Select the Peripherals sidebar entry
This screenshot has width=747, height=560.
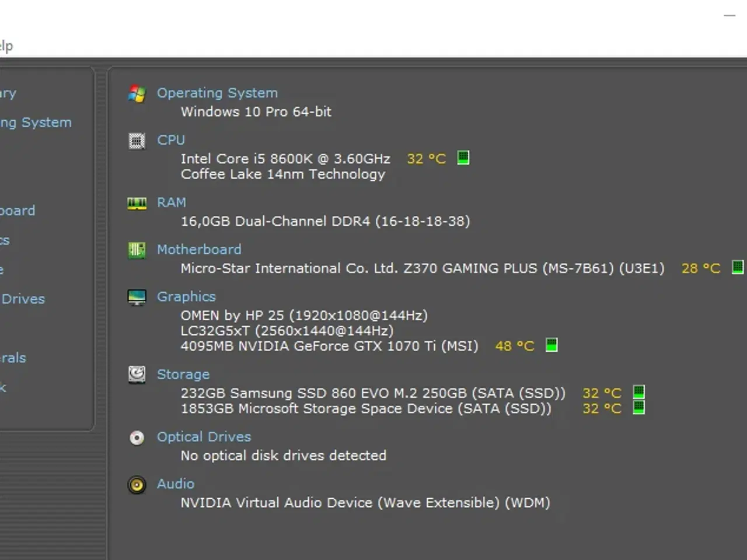[13, 358]
